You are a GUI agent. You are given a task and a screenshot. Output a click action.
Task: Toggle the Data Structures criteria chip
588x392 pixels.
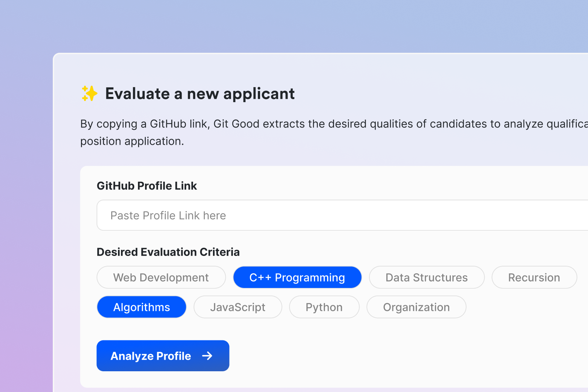pos(426,277)
